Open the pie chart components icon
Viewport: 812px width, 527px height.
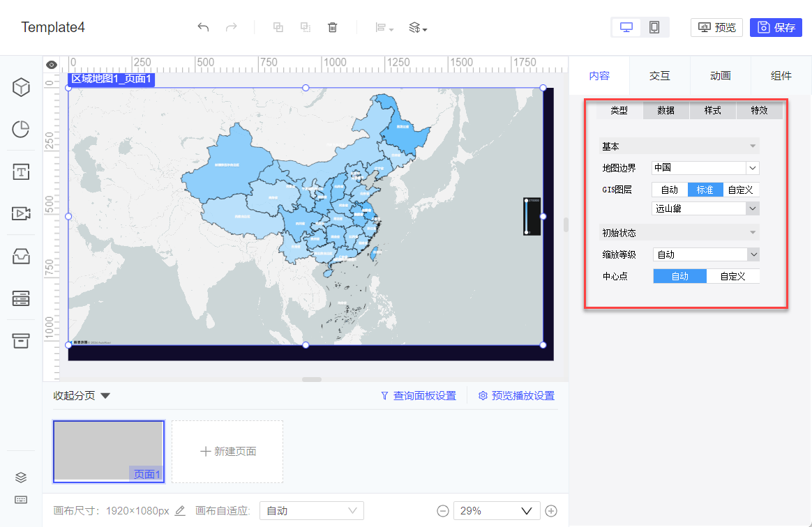pos(21,130)
